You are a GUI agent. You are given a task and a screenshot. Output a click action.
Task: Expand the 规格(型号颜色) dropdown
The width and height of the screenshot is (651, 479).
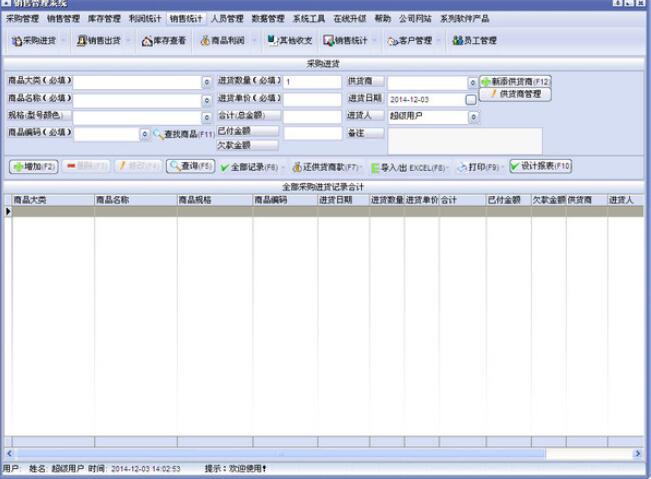[206, 117]
